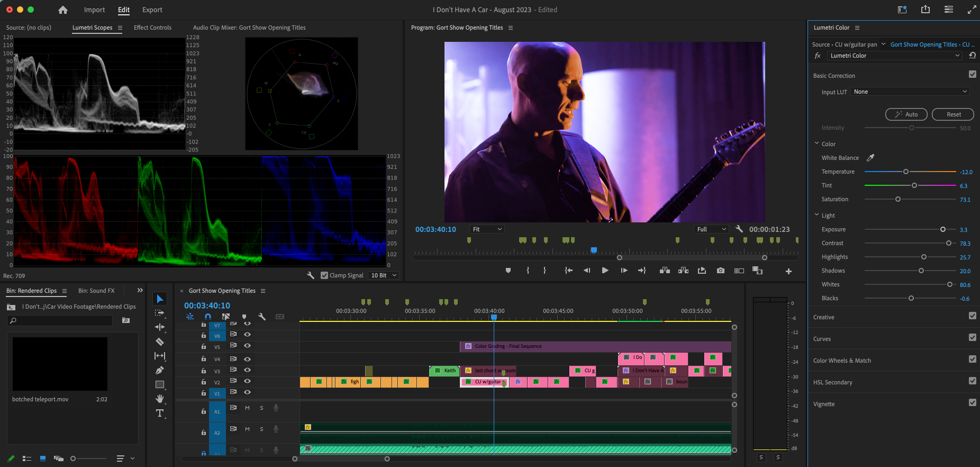Image resolution: width=980 pixels, height=467 pixels.
Task: Select the Hand tool
Action: pos(160,399)
